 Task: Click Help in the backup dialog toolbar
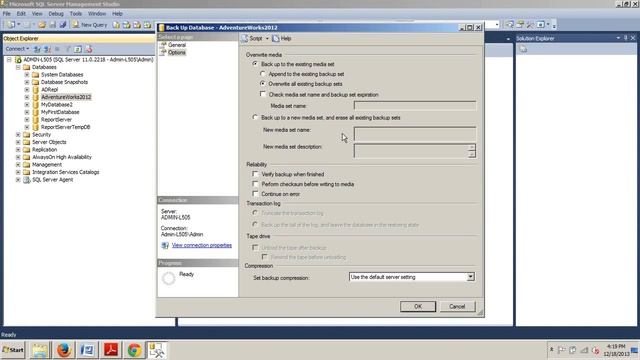point(282,38)
